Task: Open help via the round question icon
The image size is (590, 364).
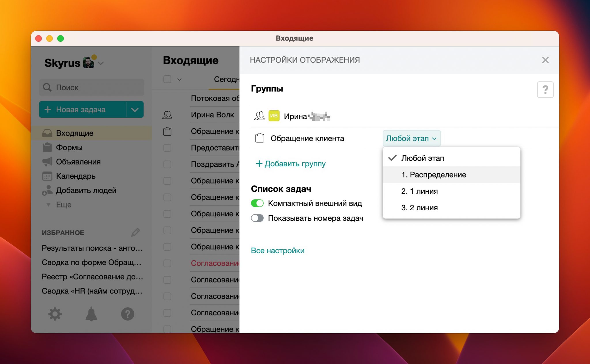Action: (128, 314)
